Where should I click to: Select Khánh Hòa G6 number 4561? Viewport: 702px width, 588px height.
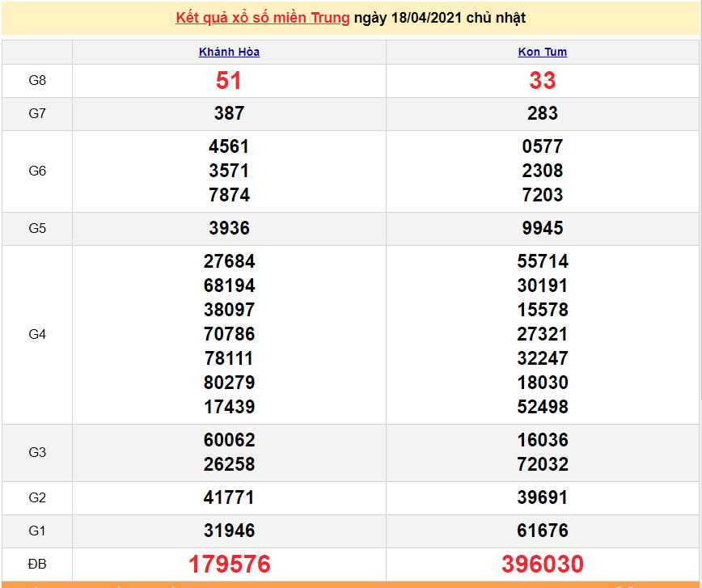229,147
